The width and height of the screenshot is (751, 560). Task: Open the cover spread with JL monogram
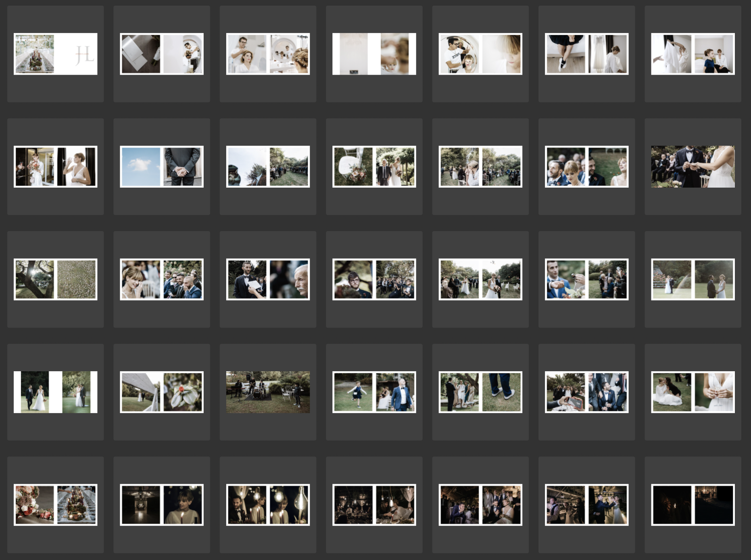click(x=55, y=54)
